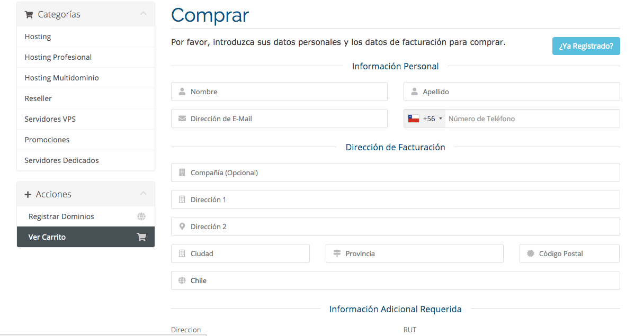The image size is (644, 336).
Task: Focus the Dirección de E-Mail field
Action: (279, 119)
